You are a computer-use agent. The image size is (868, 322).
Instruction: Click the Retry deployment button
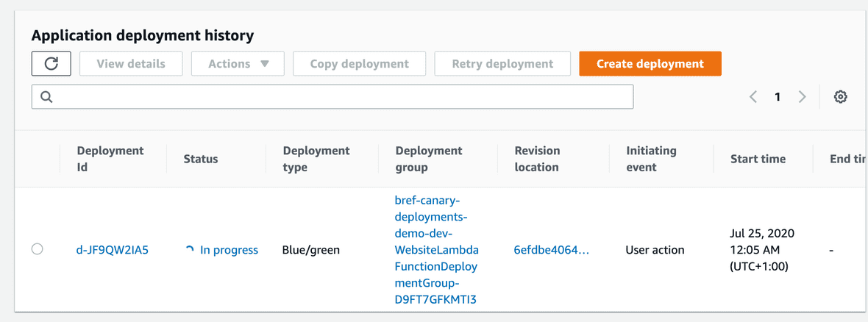pos(502,64)
